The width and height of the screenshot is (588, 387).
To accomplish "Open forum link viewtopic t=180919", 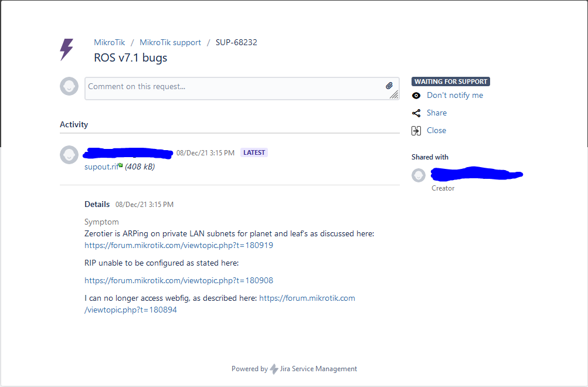I will [178, 245].
